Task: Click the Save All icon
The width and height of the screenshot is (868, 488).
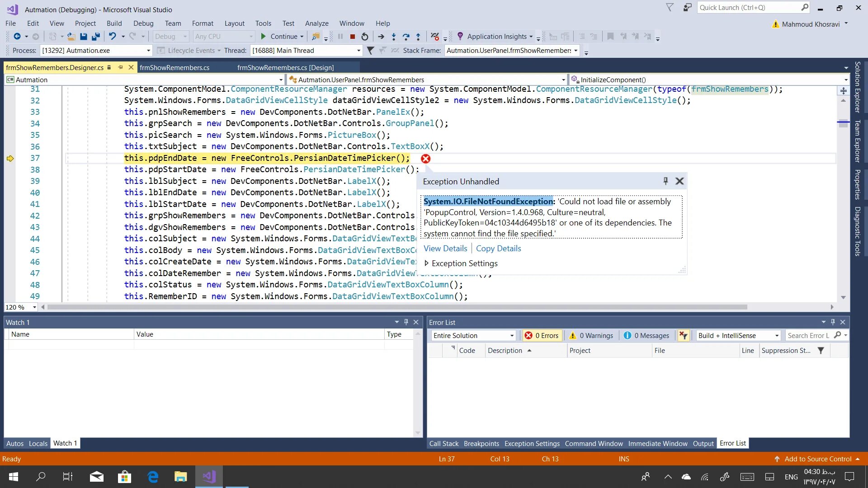Action: (95, 37)
